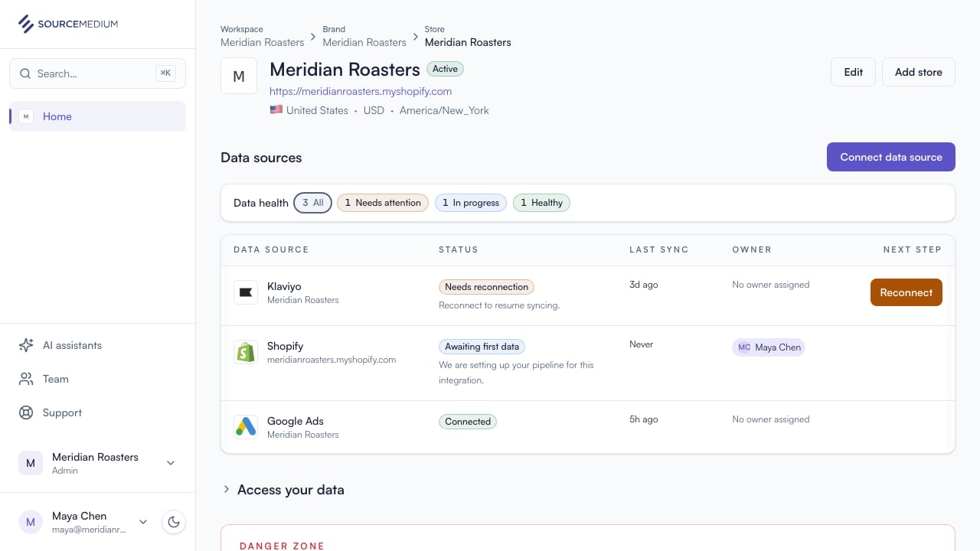Click the Klaviyo logo icon
Viewport: 980px width, 551px height.
[246, 292]
